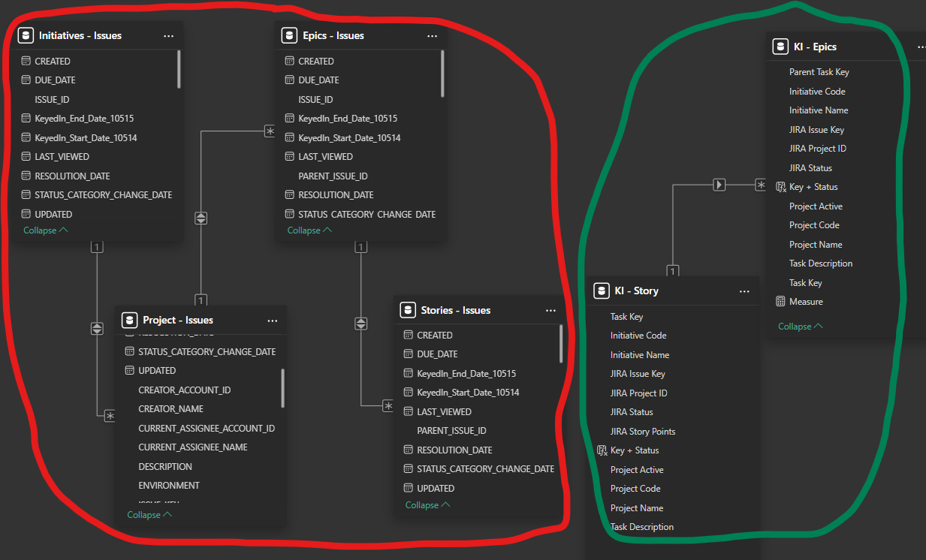This screenshot has height=560, width=926.
Task: Select JIRA Story Points in KI - Story
Action: 643,432
